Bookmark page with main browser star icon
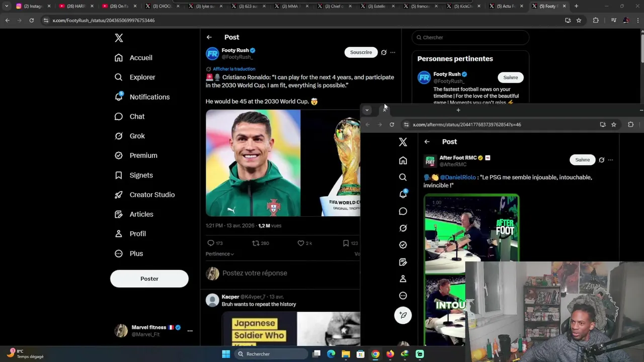644x362 pixels. pos(579,20)
